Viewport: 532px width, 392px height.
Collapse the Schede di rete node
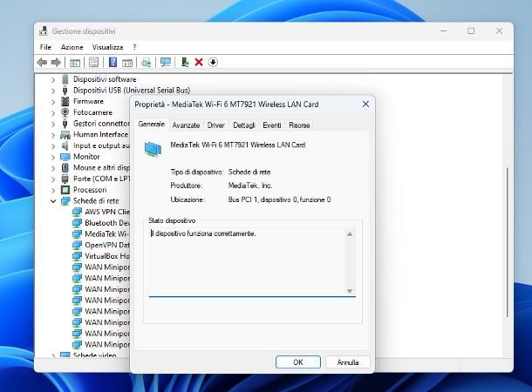[x=53, y=201]
